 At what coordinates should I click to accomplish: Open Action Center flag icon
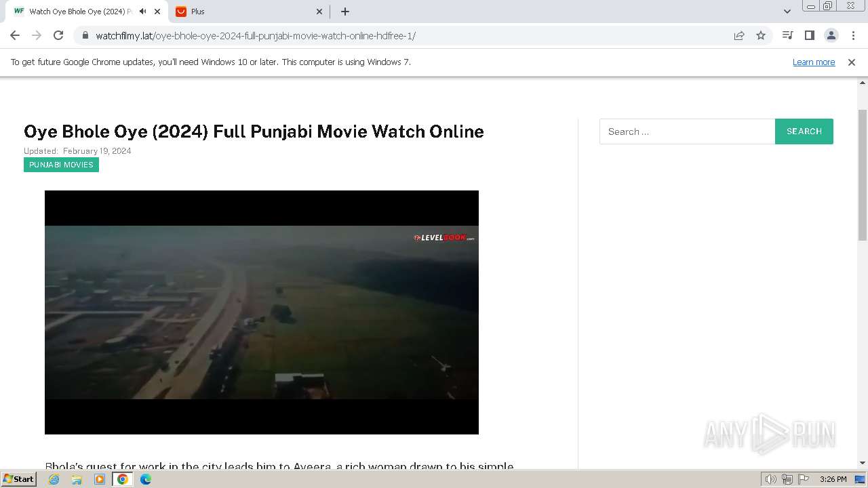point(803,479)
